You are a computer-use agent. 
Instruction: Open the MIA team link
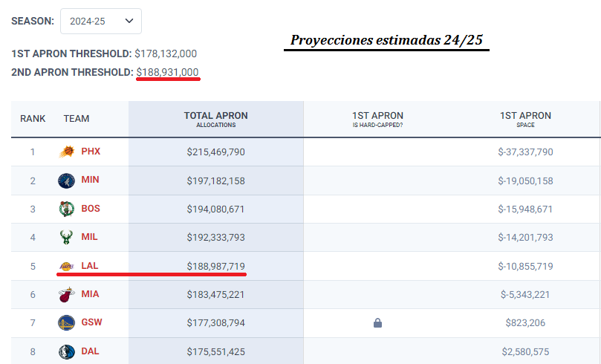coord(90,294)
